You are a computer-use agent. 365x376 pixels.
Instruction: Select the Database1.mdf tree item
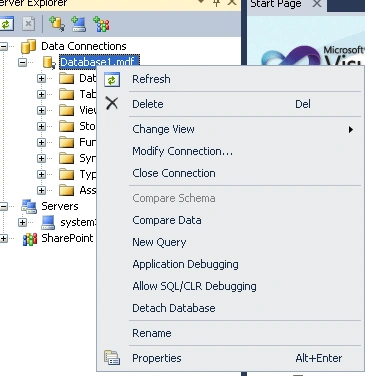pyautogui.click(x=99, y=62)
